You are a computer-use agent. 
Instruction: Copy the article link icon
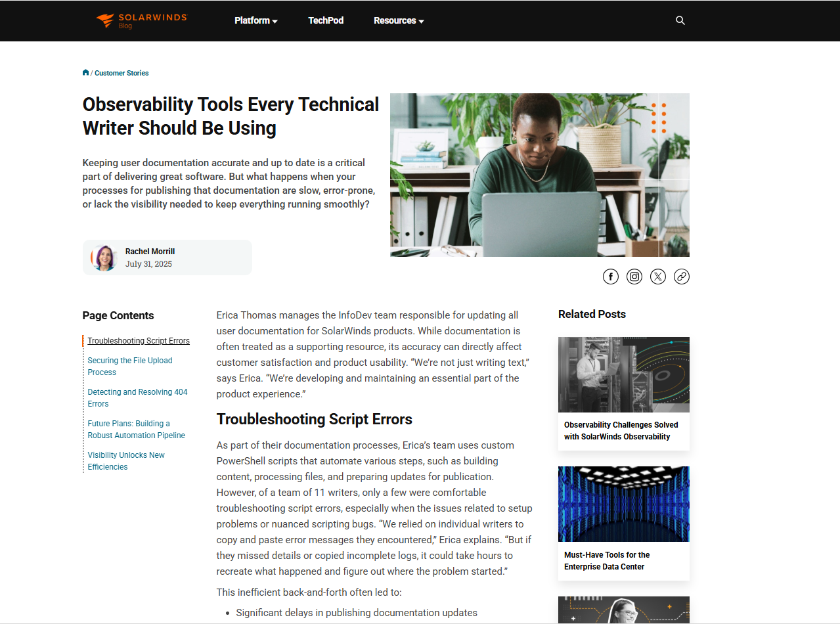pos(682,277)
